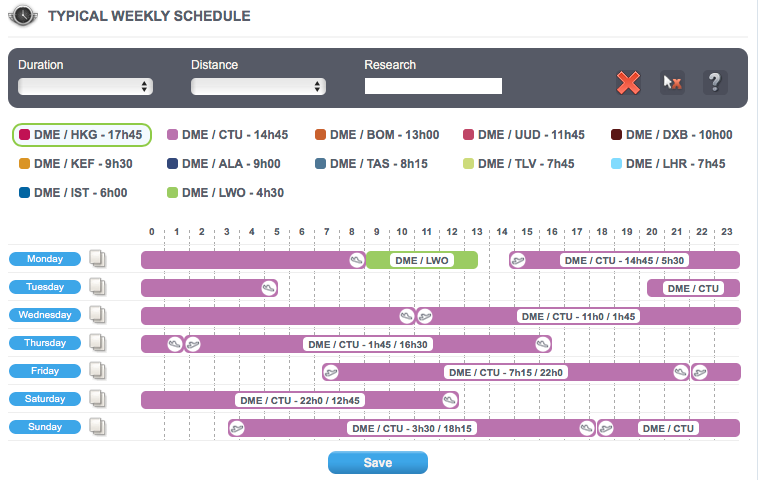The height and width of the screenshot is (480, 758).
Task: Click the red X delete icon
Action: tap(628, 83)
